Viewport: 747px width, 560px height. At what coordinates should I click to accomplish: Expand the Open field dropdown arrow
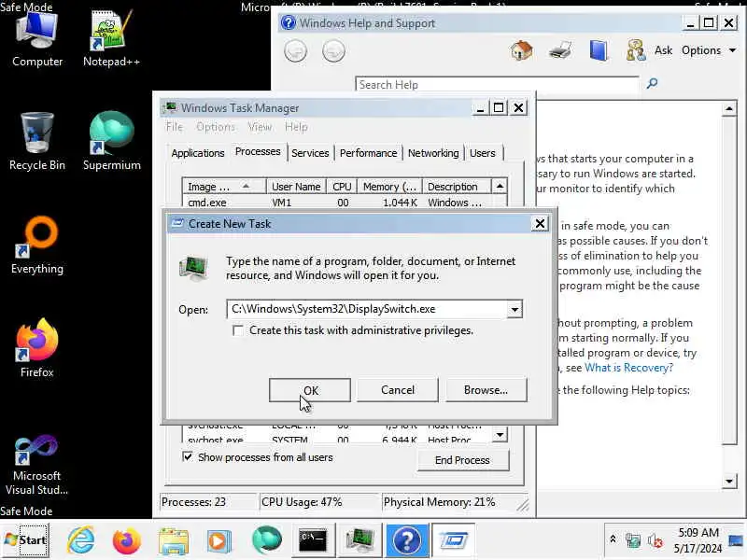point(514,310)
